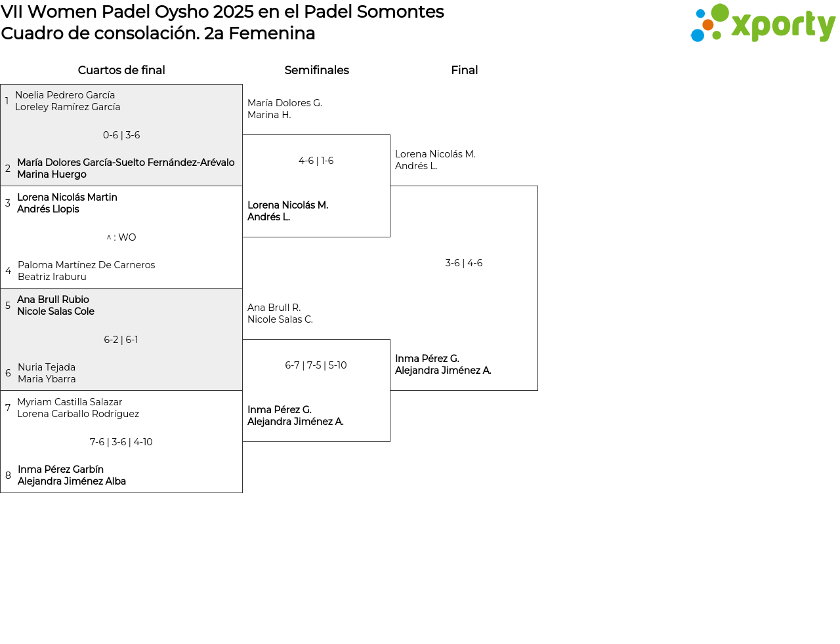Click Nuria Tejada and Maria Ybarra
This screenshot has height=644, width=840.
click(47, 373)
